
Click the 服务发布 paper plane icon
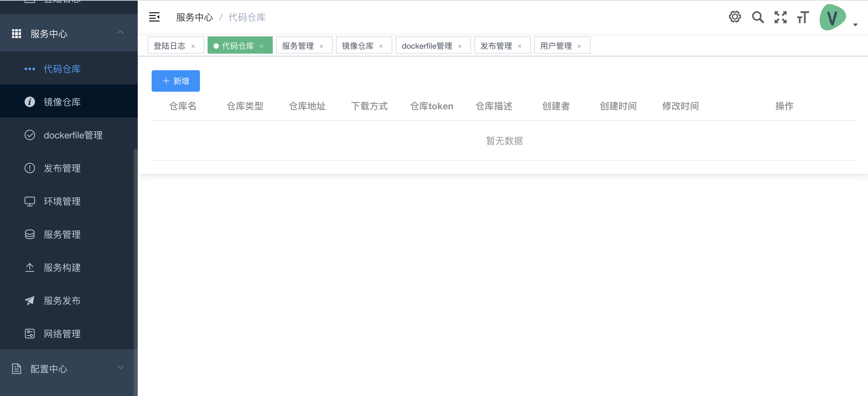coord(30,300)
